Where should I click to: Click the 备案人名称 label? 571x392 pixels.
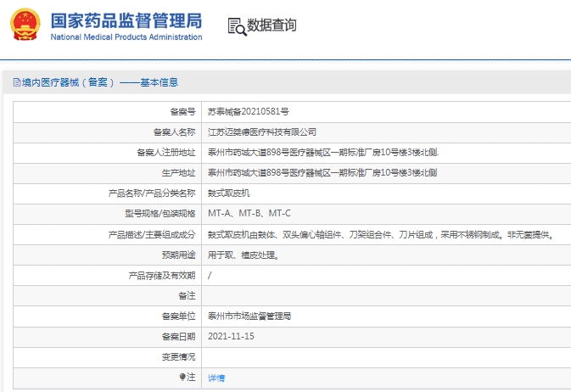[174, 132]
